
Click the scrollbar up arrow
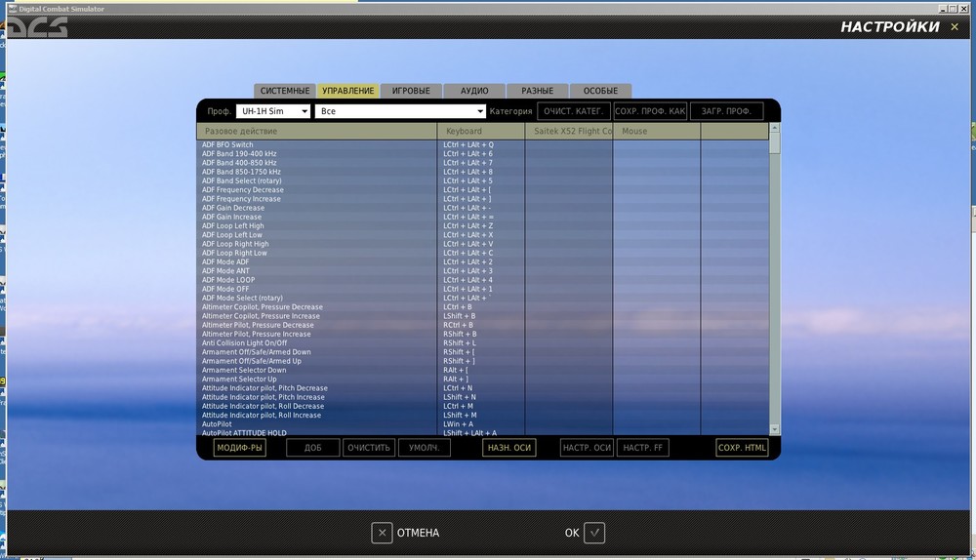click(774, 128)
